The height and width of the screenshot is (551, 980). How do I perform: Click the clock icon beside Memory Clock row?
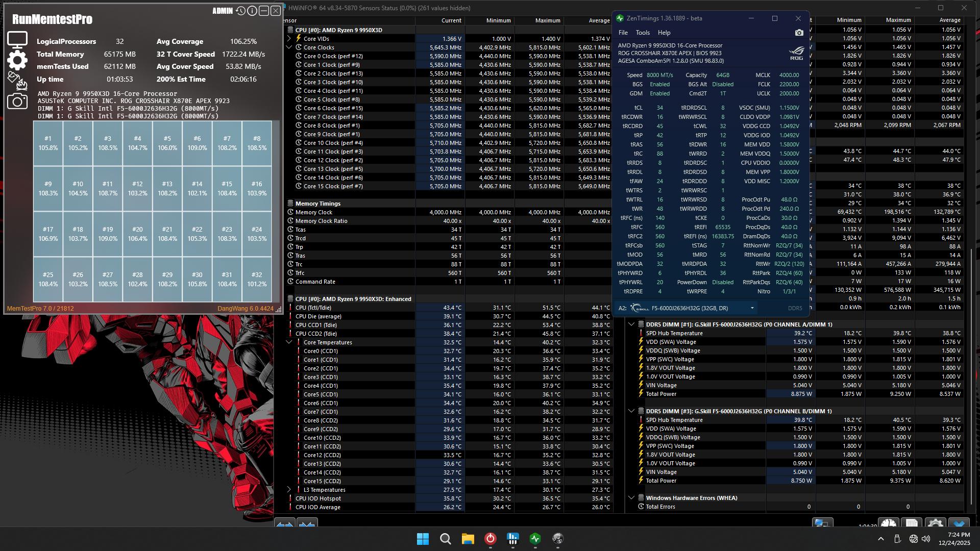[x=290, y=212]
